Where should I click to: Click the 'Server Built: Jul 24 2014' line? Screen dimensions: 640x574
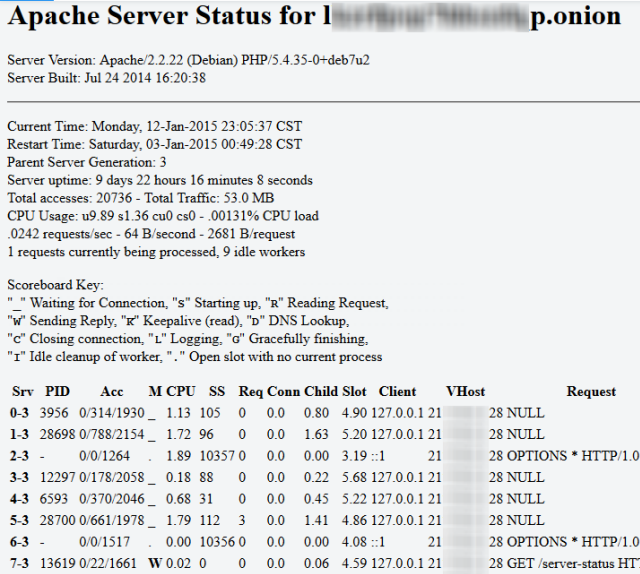click(106, 78)
